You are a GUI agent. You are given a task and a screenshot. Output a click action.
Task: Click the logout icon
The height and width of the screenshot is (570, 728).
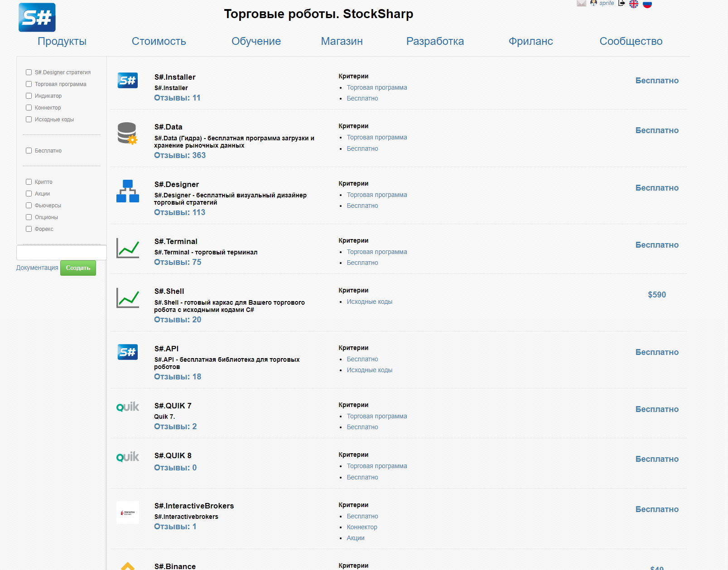(x=622, y=3)
